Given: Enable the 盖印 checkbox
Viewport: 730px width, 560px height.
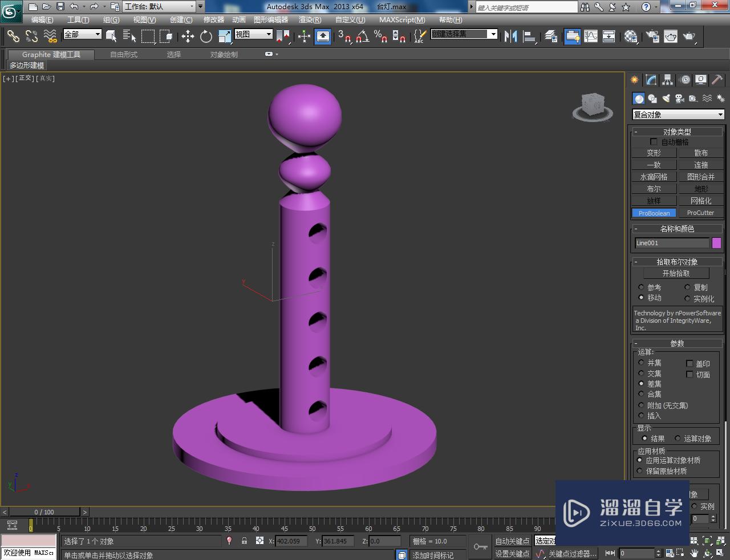Looking at the screenshot, I should [x=690, y=363].
